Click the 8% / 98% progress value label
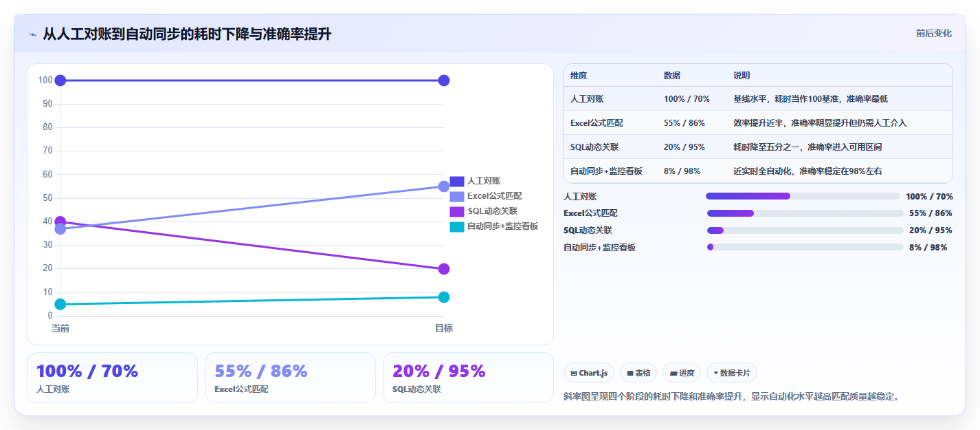980x430 pixels. [928, 247]
